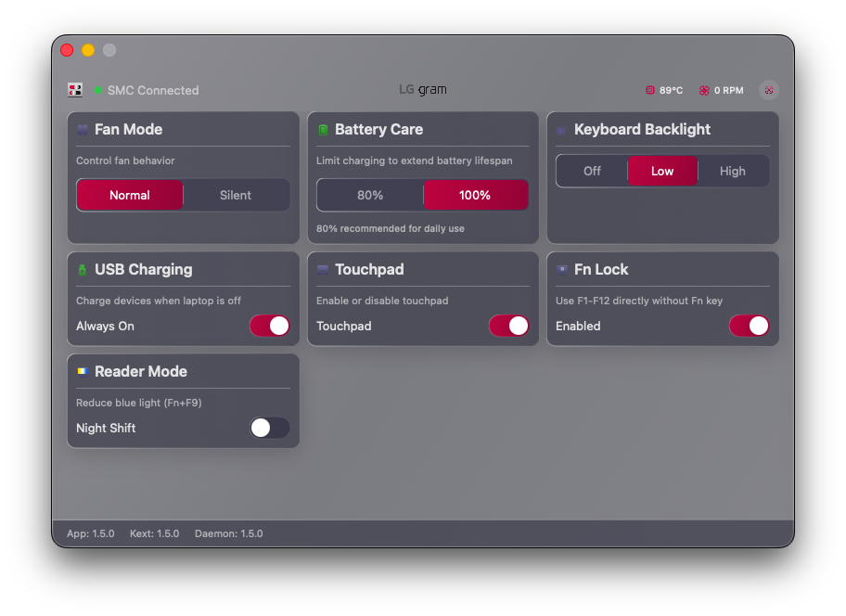This screenshot has height=616, width=846.
Task: Click the LG gram title
Action: [x=423, y=90]
